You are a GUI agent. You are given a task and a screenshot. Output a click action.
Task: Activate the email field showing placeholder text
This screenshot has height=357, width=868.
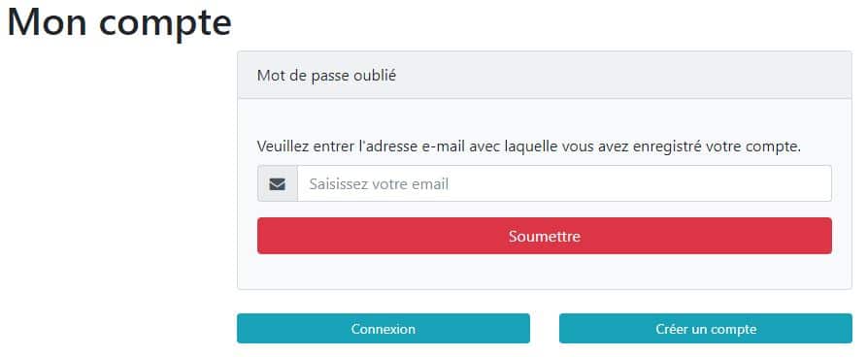[565, 183]
